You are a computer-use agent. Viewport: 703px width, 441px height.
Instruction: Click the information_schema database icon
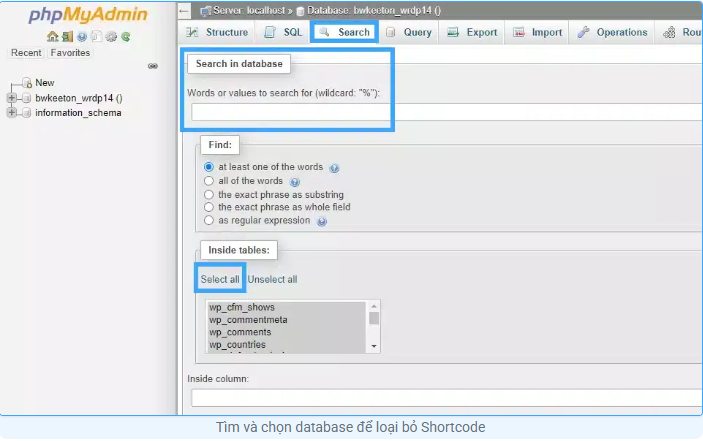[26, 113]
